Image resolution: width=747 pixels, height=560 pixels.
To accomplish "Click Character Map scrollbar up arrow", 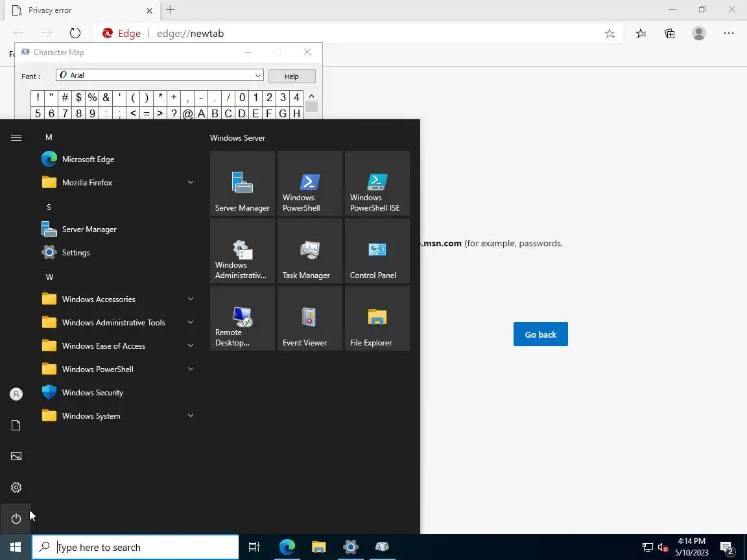I will [x=311, y=96].
